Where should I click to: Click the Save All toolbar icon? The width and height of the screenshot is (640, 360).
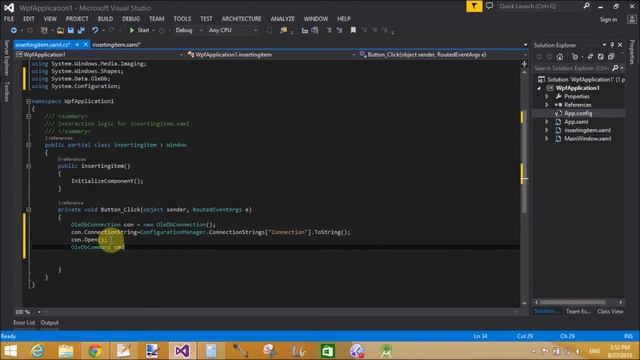click(x=81, y=30)
